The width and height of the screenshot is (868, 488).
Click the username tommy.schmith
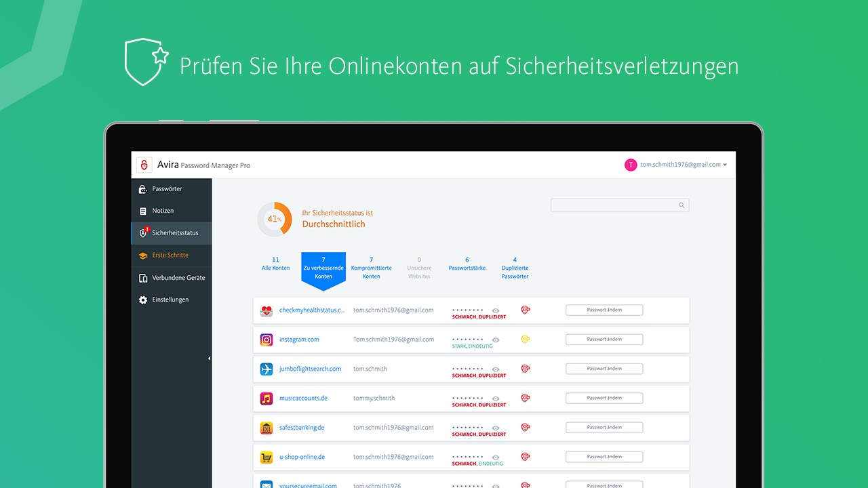[x=374, y=398]
